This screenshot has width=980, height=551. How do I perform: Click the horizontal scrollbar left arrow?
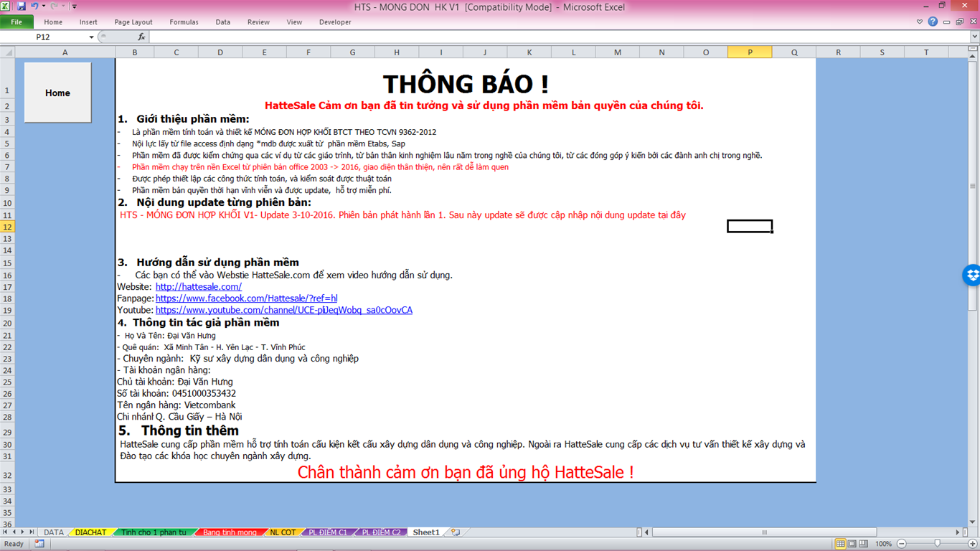pos(646,532)
